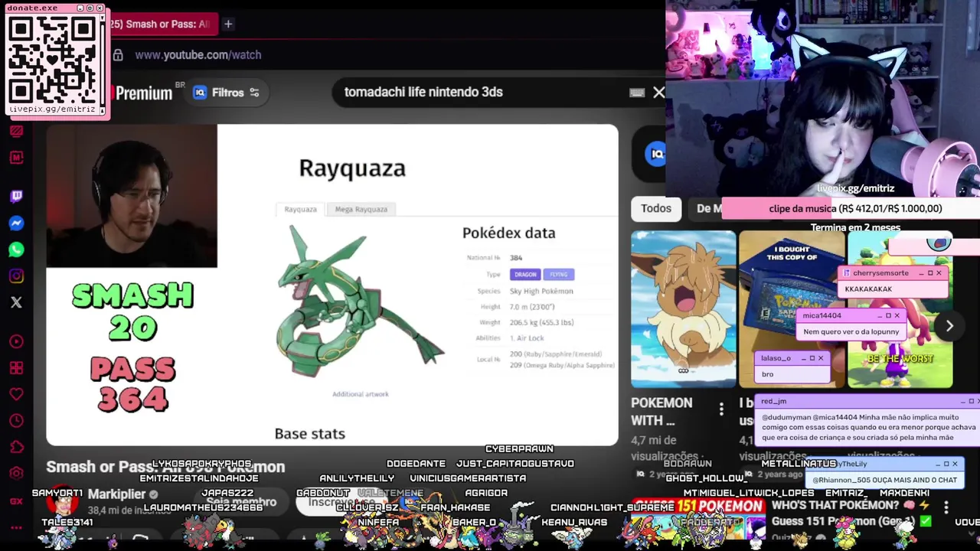Show next suggested videos with right arrow
The image size is (980, 551).
949,326
